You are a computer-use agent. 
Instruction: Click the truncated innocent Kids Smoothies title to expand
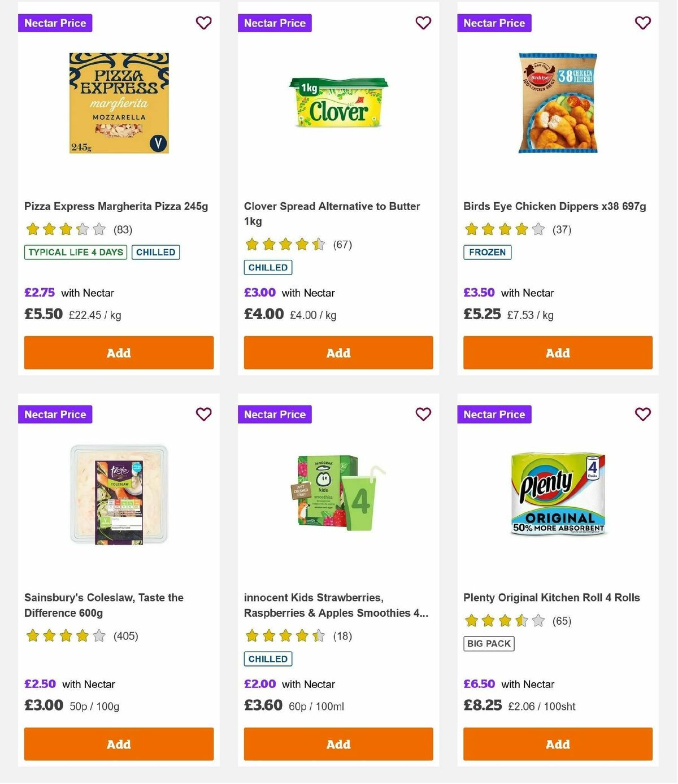[x=337, y=605]
